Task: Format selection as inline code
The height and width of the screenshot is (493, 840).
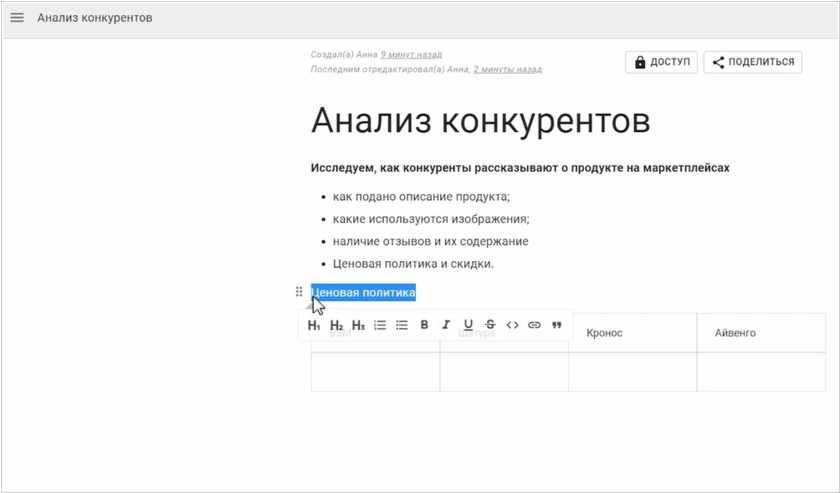Action: point(512,325)
